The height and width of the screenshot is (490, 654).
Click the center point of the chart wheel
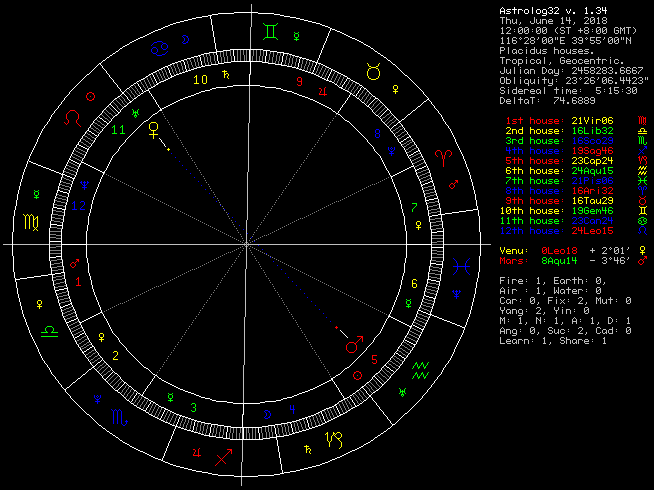point(246,244)
